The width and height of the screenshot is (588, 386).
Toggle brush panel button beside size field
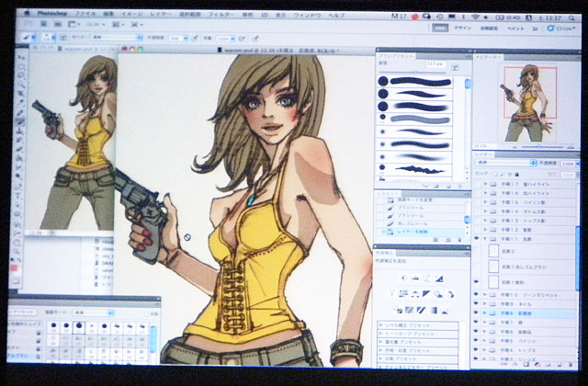click(455, 67)
